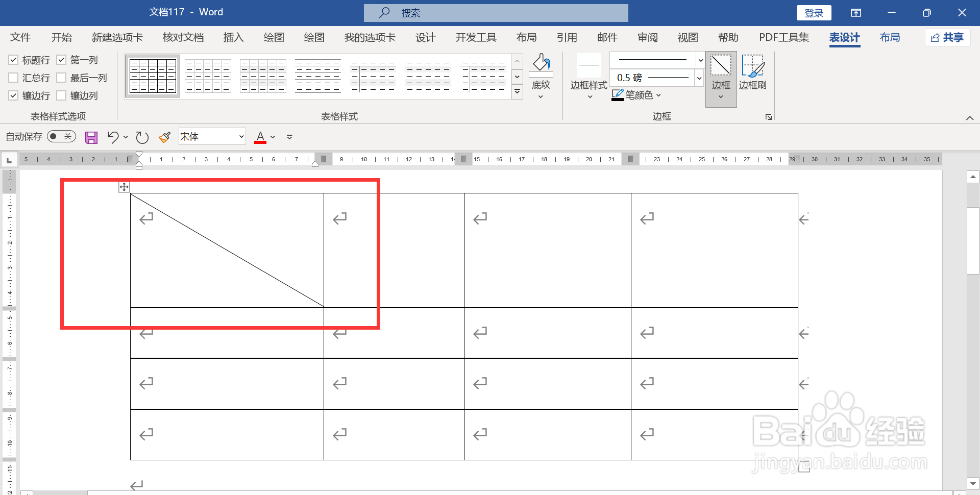Image resolution: width=980 pixels, height=495 pixels.
Task: Switch to the References (引用) tab
Action: coord(567,38)
